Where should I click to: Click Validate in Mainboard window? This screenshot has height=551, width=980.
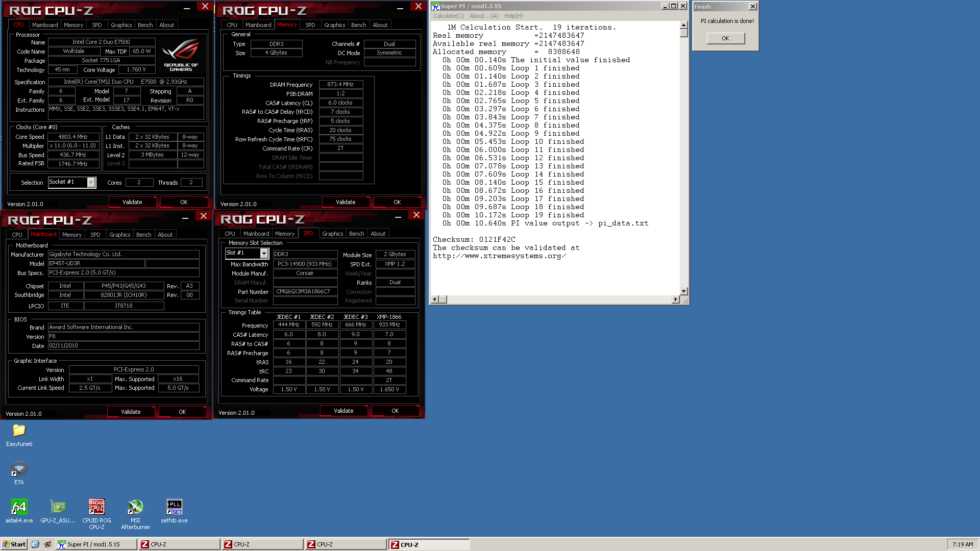(131, 412)
